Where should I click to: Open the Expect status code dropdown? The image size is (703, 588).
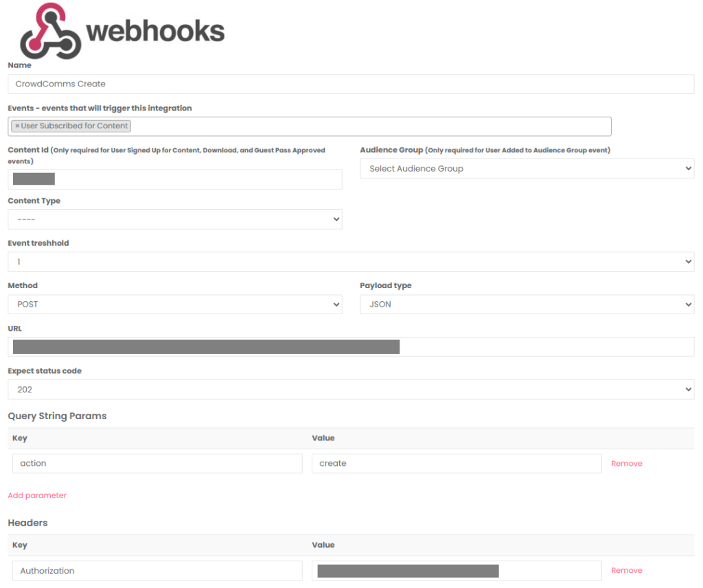coord(351,390)
